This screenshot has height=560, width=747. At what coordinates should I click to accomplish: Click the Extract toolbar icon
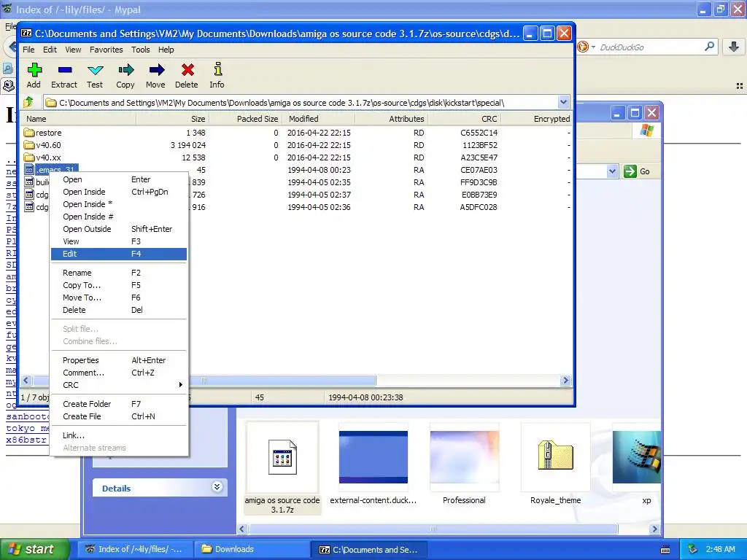pyautogui.click(x=64, y=71)
